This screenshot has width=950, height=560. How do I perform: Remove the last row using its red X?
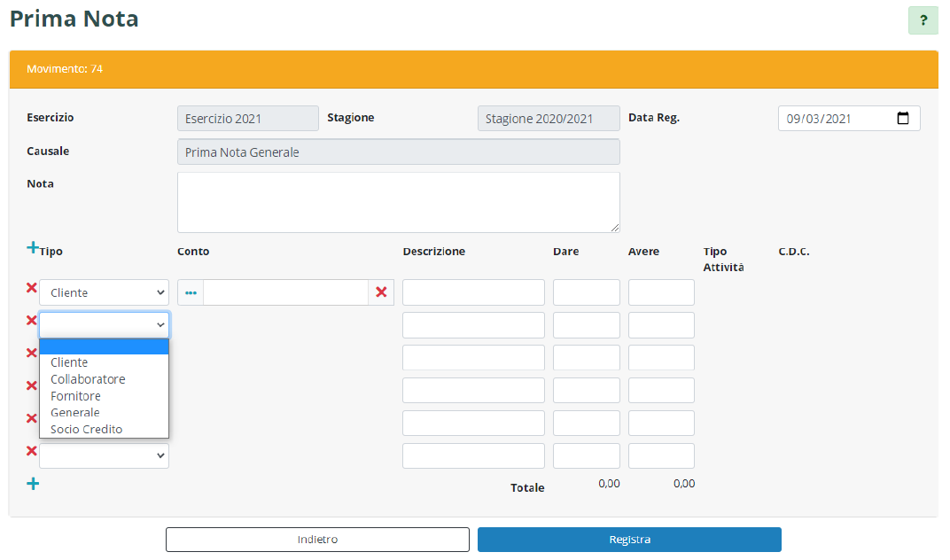tap(32, 451)
